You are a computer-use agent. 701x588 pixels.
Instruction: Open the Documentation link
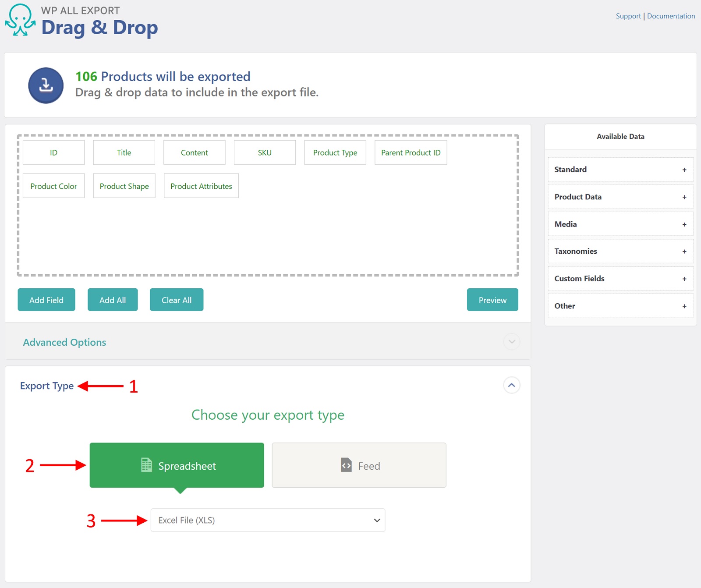(x=671, y=16)
